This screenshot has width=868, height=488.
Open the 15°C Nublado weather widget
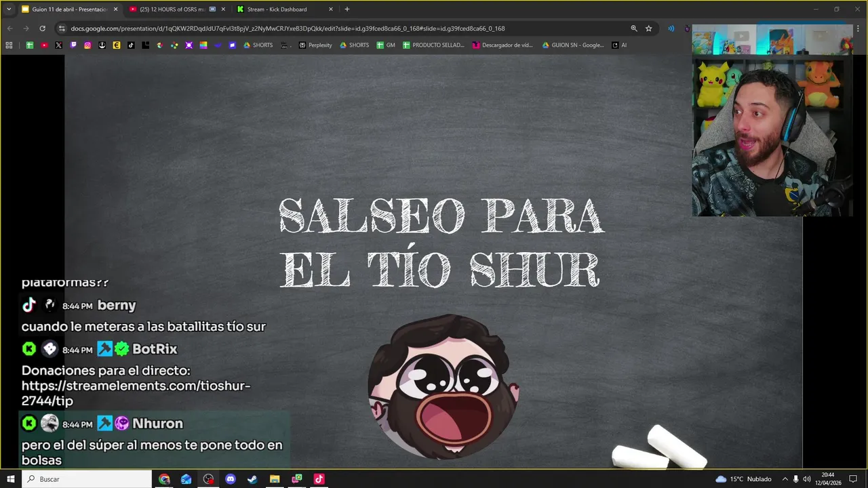(743, 479)
